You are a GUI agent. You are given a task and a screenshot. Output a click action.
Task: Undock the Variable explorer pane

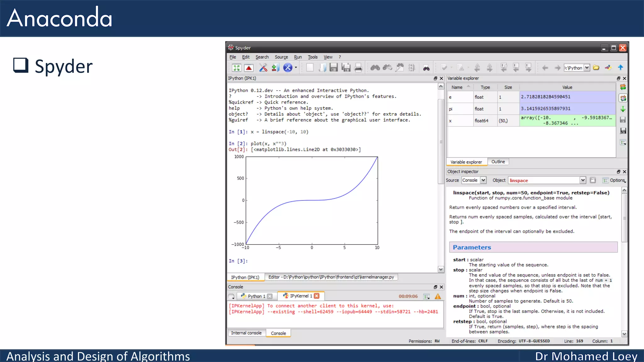(618, 78)
